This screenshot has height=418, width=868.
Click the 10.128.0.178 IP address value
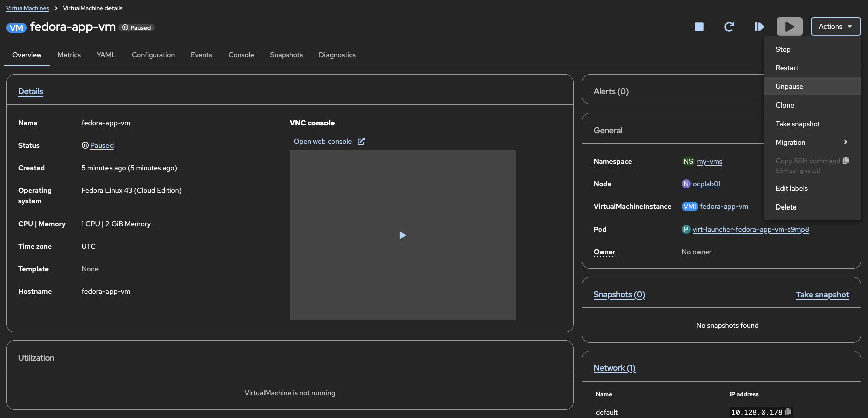tap(756, 412)
